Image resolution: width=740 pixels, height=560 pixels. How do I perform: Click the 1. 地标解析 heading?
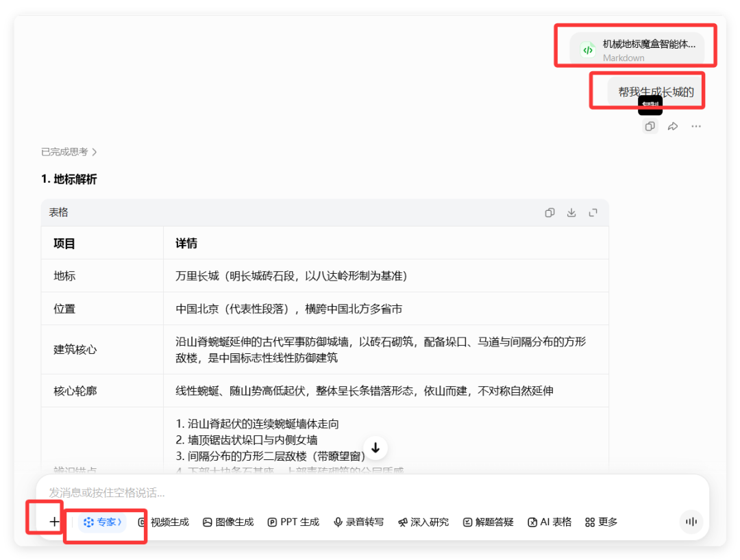69,179
